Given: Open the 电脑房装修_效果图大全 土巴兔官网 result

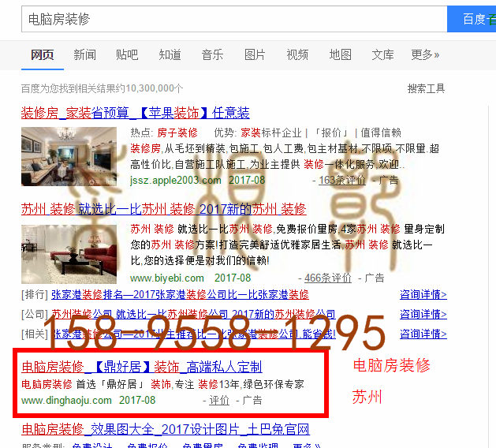Looking at the screenshot, I should tap(166, 429).
